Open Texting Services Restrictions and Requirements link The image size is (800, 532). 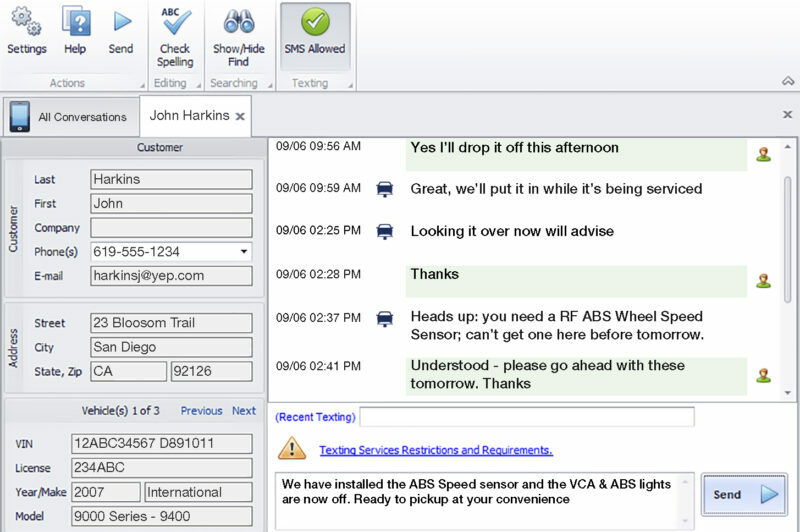436,450
